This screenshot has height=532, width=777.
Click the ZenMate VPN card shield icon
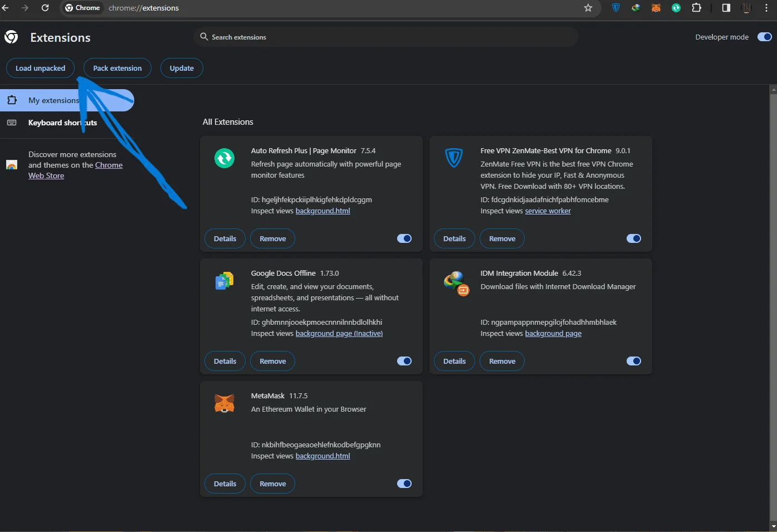tap(454, 158)
